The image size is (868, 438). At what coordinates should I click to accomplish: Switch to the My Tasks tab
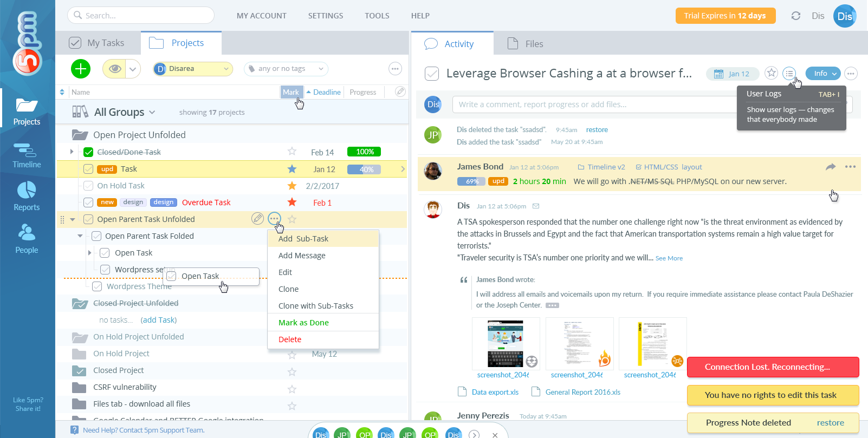point(98,43)
